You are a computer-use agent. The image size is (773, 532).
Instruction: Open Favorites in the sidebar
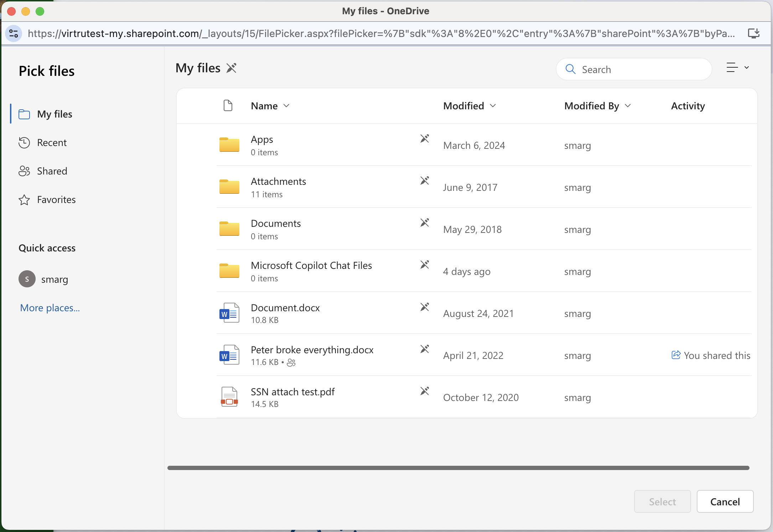tap(56, 199)
